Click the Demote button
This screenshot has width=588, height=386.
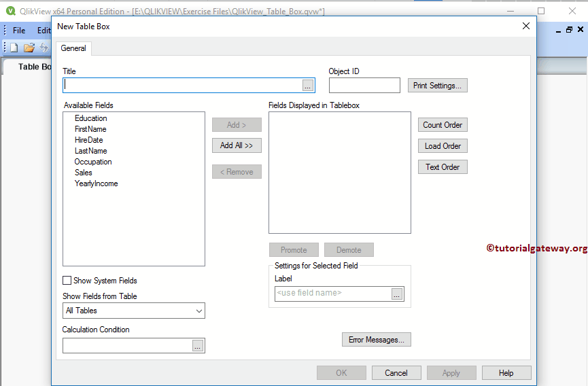click(349, 250)
